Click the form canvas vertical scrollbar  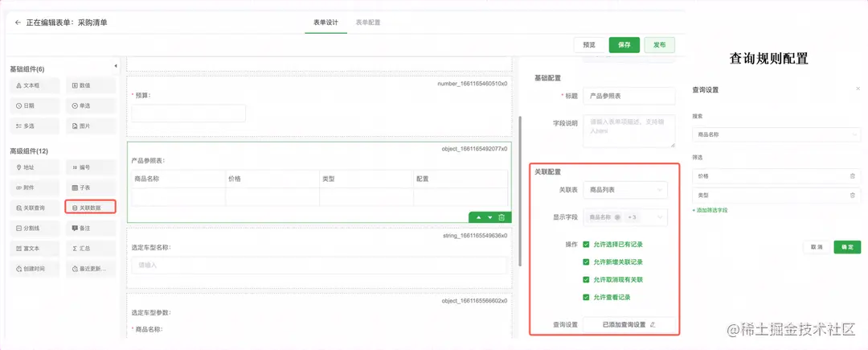[519, 191]
